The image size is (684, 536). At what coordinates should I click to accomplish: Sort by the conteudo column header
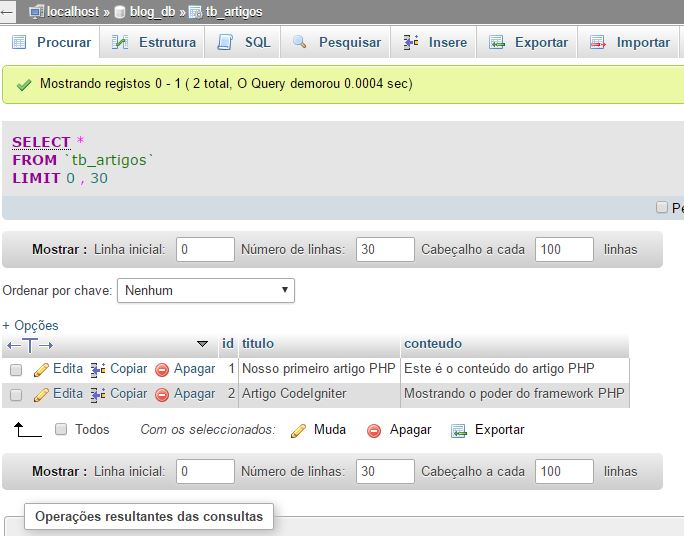coord(433,343)
